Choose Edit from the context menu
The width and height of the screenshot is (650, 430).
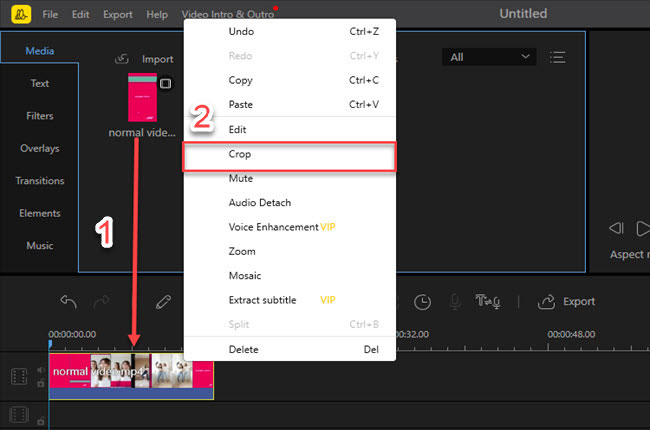[289, 129]
